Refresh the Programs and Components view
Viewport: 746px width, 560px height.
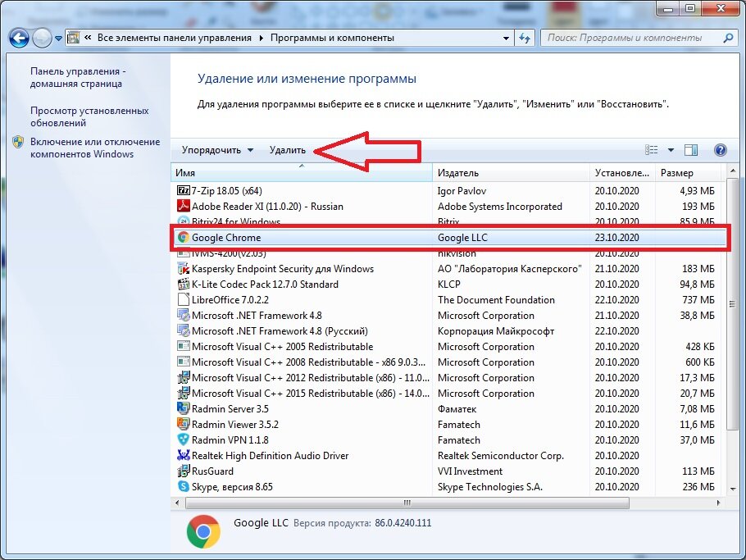(x=525, y=38)
